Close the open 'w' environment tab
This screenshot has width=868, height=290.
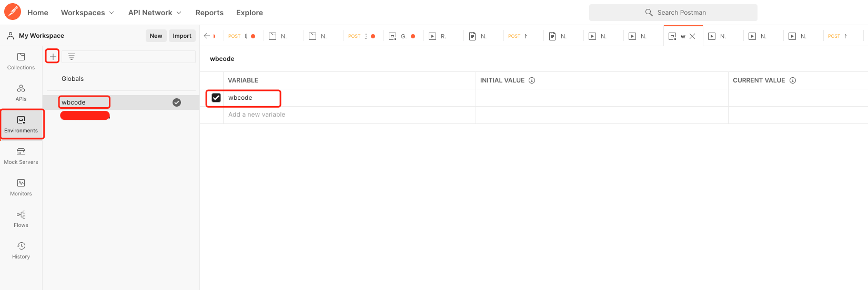tap(692, 36)
